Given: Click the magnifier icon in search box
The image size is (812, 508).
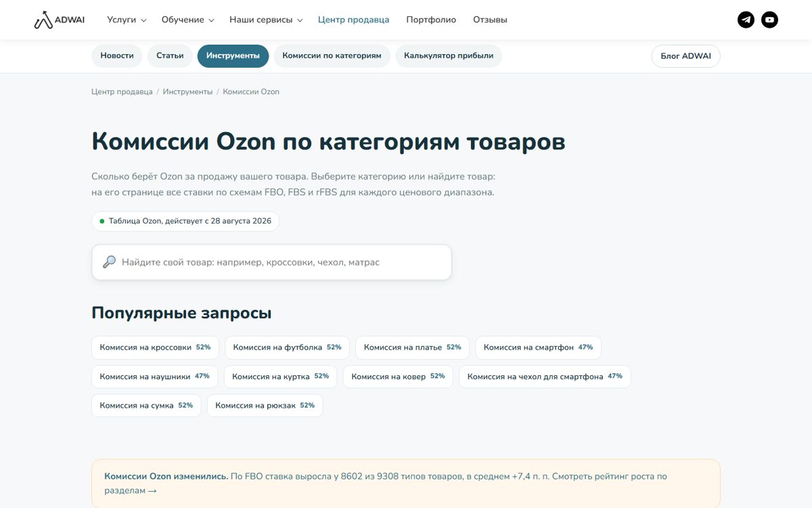Looking at the screenshot, I should pyautogui.click(x=109, y=262).
